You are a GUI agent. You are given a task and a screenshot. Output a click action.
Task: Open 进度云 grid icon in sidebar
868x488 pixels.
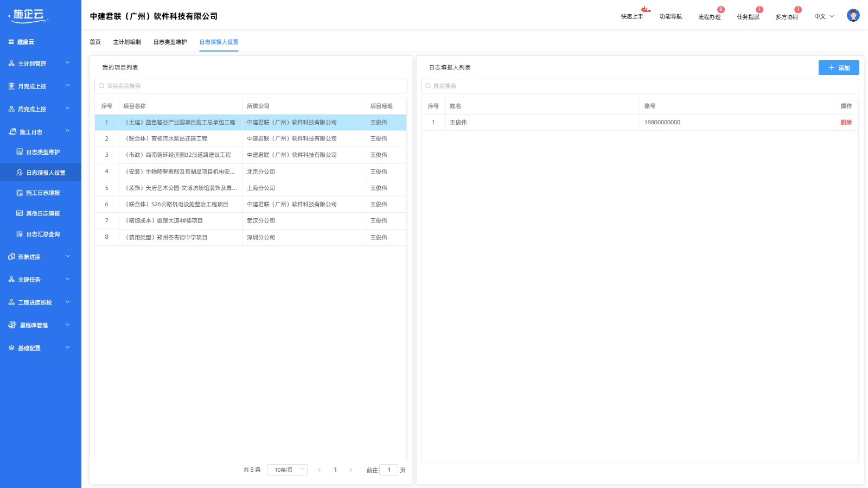11,42
